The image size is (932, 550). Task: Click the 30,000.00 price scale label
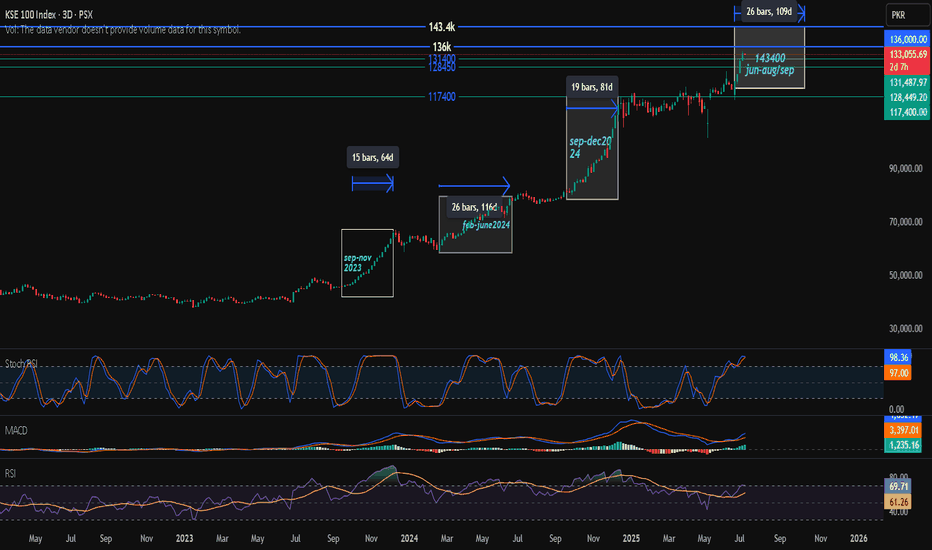[906, 328]
